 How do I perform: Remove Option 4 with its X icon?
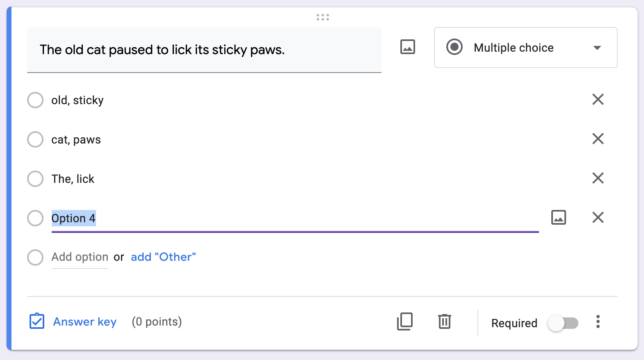pos(598,217)
